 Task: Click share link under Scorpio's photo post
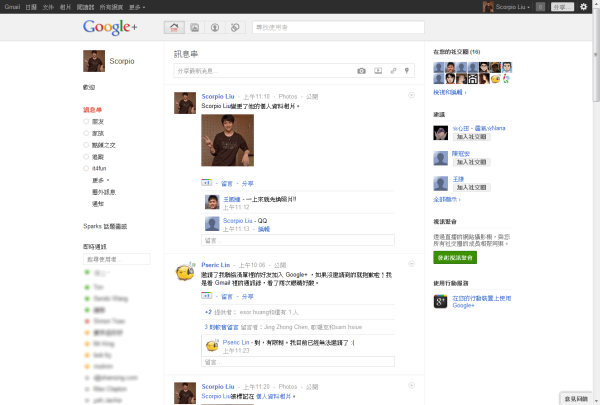247,184
